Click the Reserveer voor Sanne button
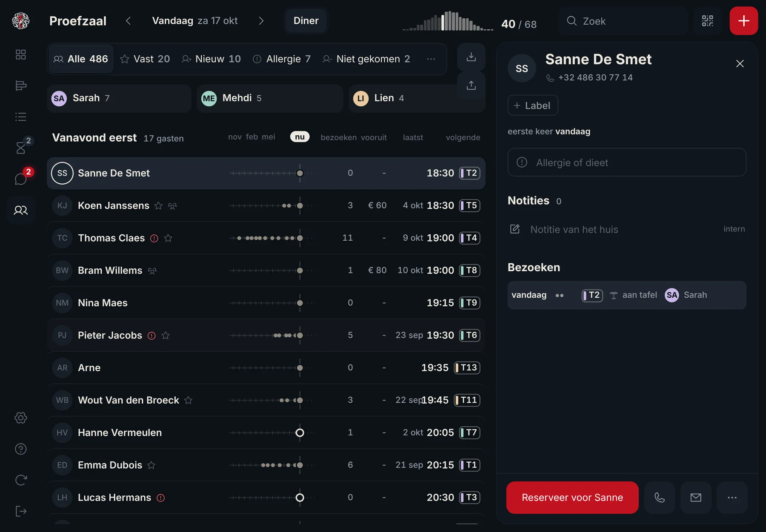Viewport: 766px width, 532px height. [x=572, y=497]
